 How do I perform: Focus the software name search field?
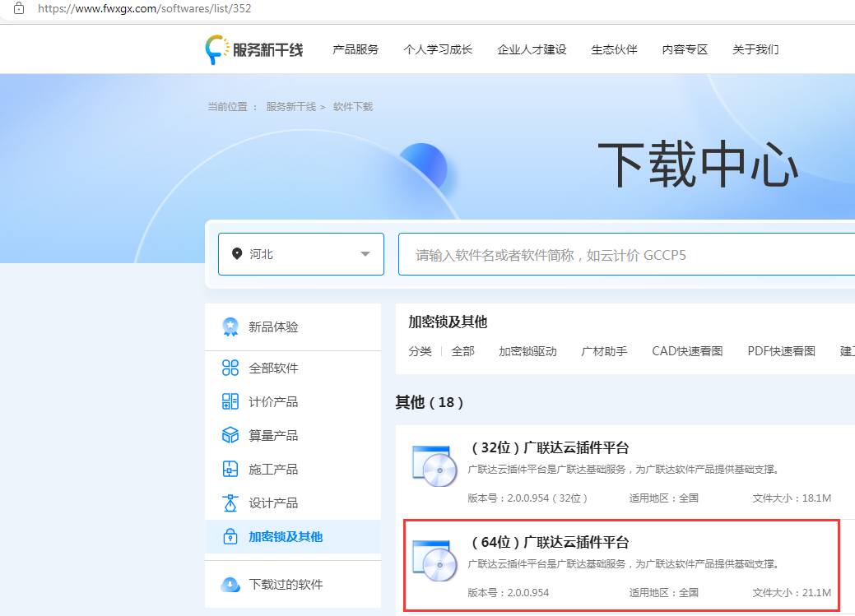tap(626, 255)
